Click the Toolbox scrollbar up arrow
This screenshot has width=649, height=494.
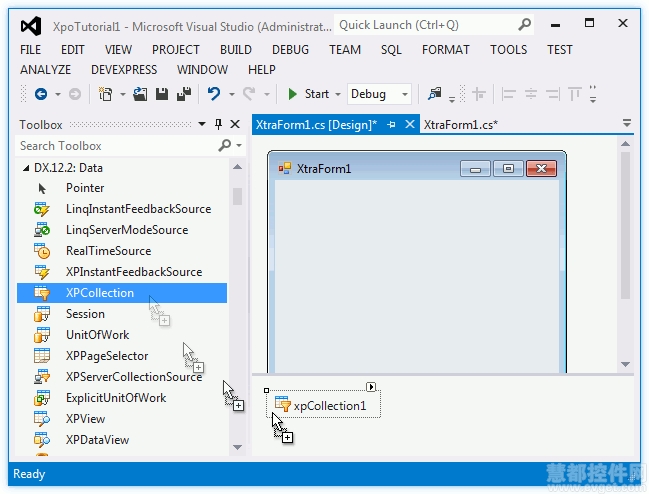238,167
